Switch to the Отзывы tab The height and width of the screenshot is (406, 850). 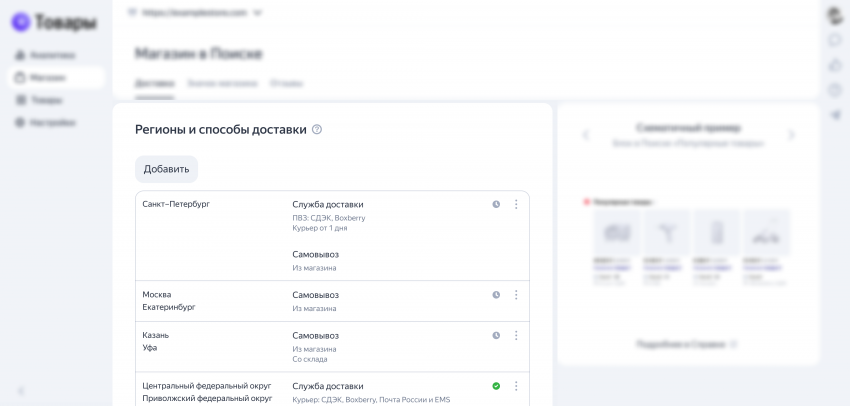coord(287,83)
